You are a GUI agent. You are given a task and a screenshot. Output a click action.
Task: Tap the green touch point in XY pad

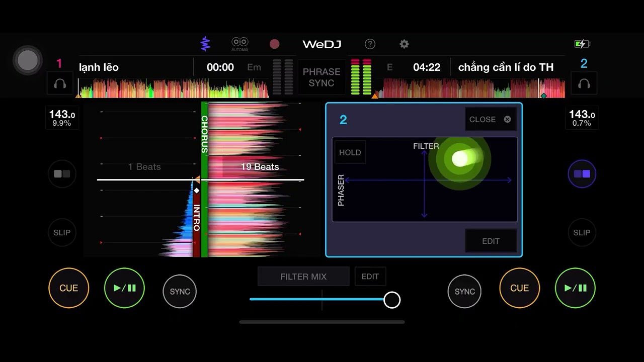coord(459,159)
